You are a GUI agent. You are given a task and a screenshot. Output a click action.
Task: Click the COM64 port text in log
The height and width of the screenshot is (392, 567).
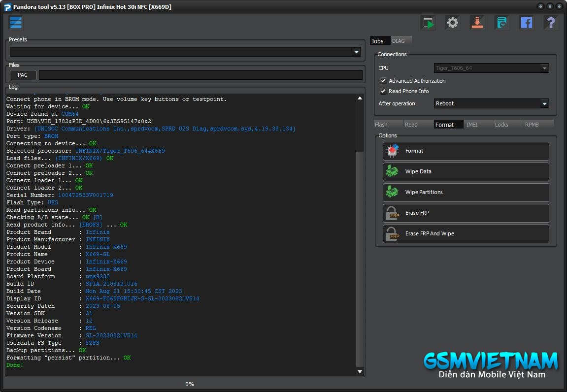[70, 114]
